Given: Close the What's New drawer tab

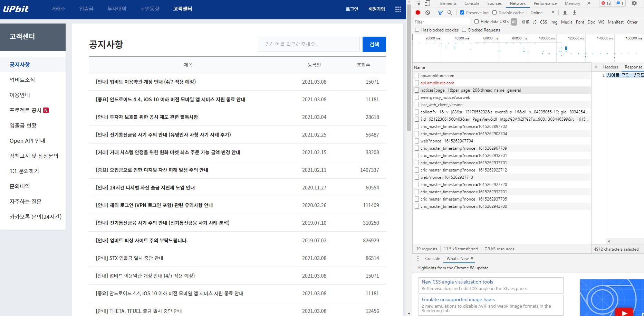Looking at the screenshot, I should (472, 258).
